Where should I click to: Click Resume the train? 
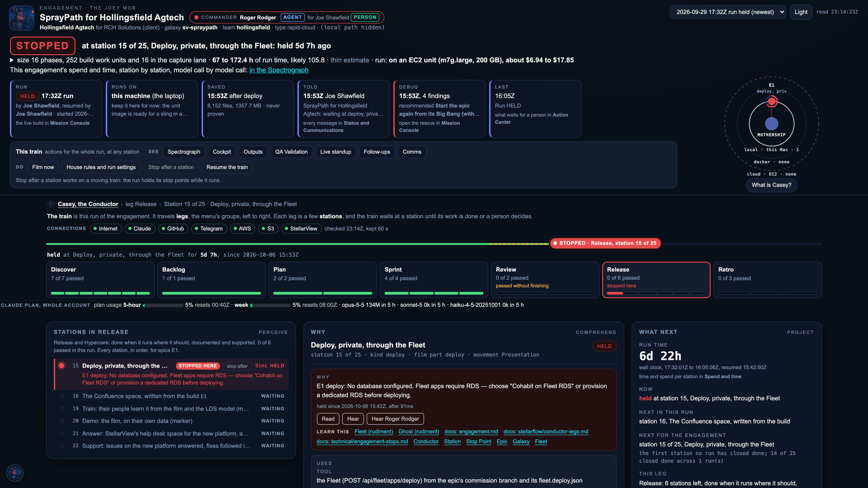227,167
